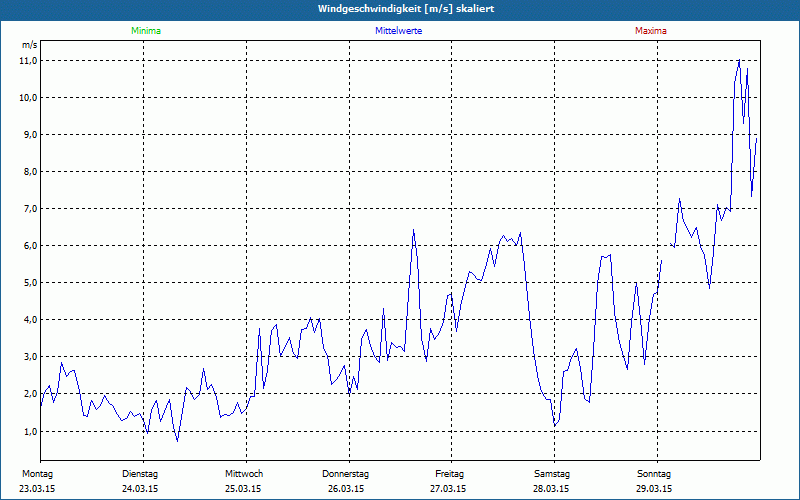Click the chart title Windgeschwindigkeit [m/s] skaliert
800x500 pixels.
(406, 9)
